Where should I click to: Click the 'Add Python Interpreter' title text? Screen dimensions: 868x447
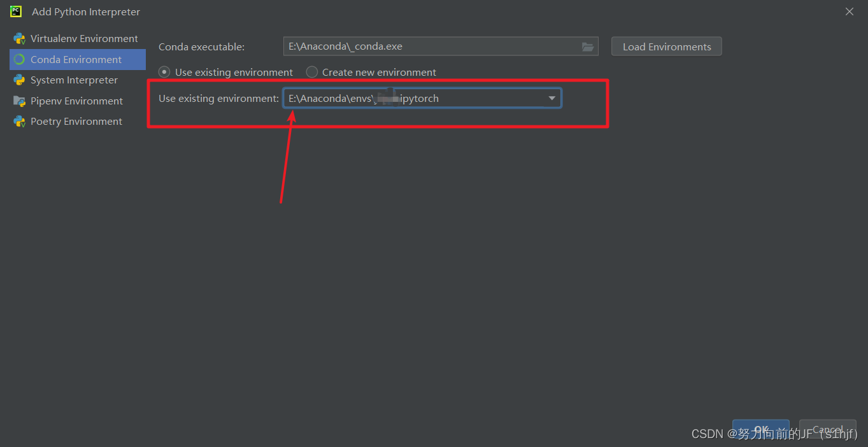pyautogui.click(x=86, y=12)
